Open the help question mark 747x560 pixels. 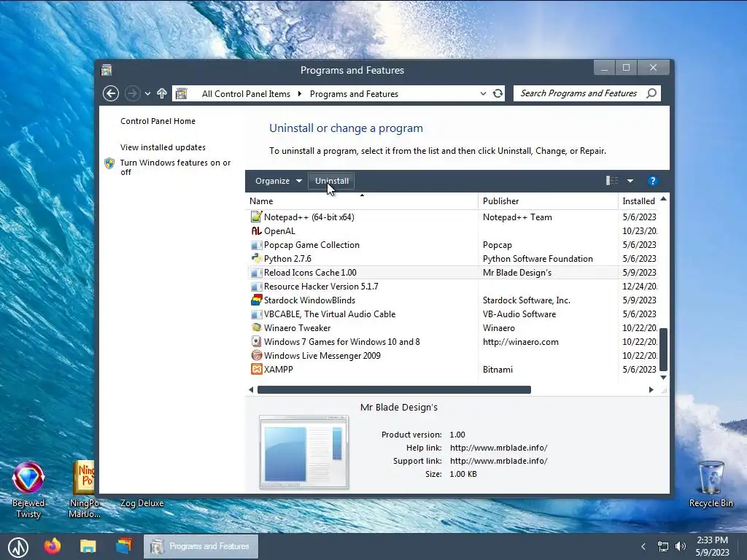pyautogui.click(x=653, y=181)
